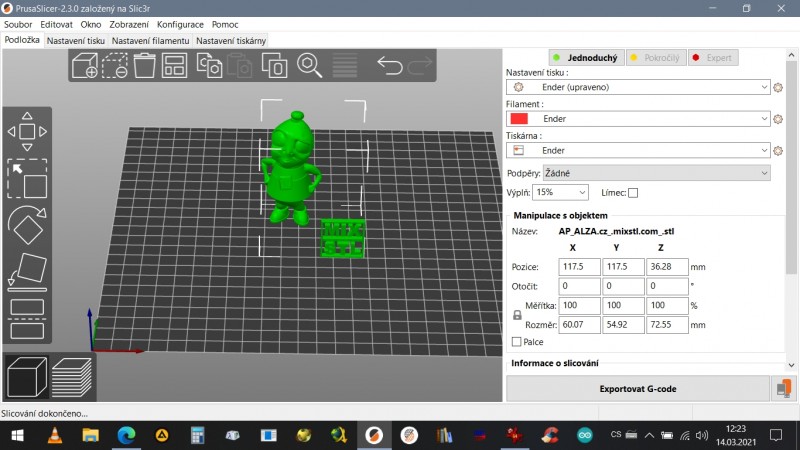Image resolution: width=800 pixels, height=450 pixels.
Task: Expand the Výplň infill percentage dropdown
Action: (x=560, y=192)
